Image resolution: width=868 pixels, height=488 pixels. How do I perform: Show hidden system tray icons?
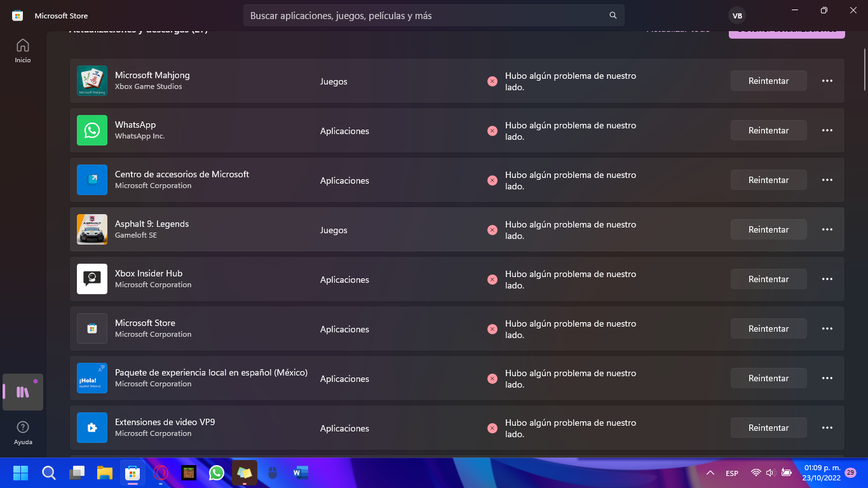[x=710, y=473]
